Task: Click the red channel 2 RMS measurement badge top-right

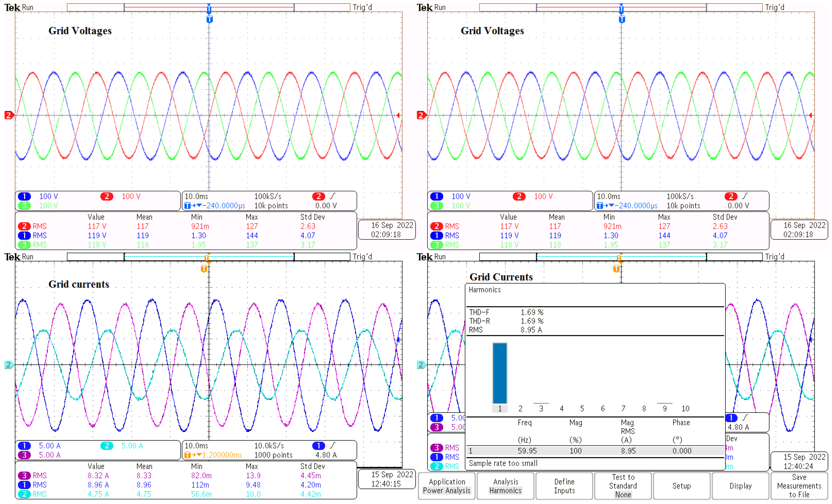Action: pyautogui.click(x=437, y=226)
